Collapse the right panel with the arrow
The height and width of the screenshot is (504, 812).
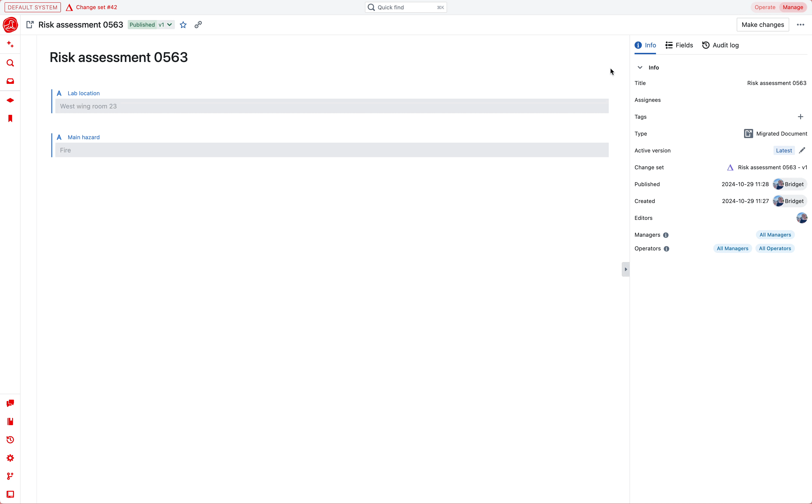625,269
